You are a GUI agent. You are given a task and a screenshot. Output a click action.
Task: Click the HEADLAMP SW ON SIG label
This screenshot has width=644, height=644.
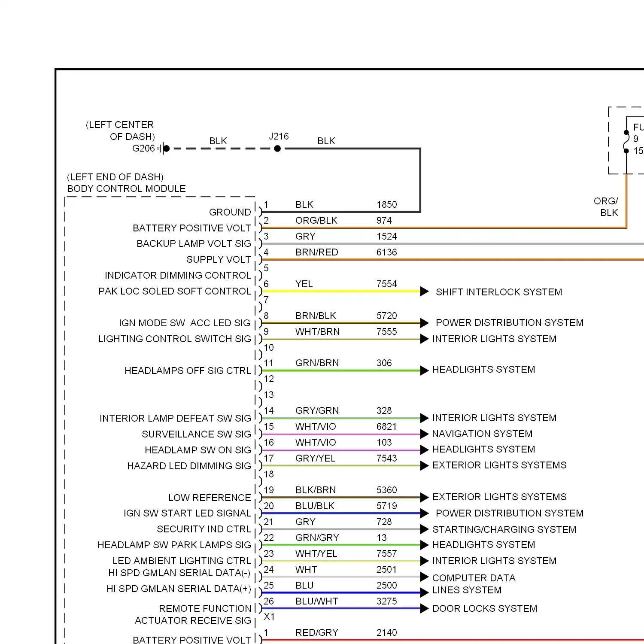point(198,450)
